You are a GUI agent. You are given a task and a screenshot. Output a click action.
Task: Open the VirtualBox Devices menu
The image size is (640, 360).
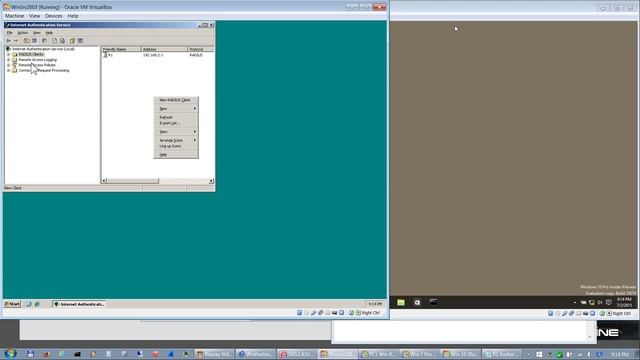click(53, 16)
